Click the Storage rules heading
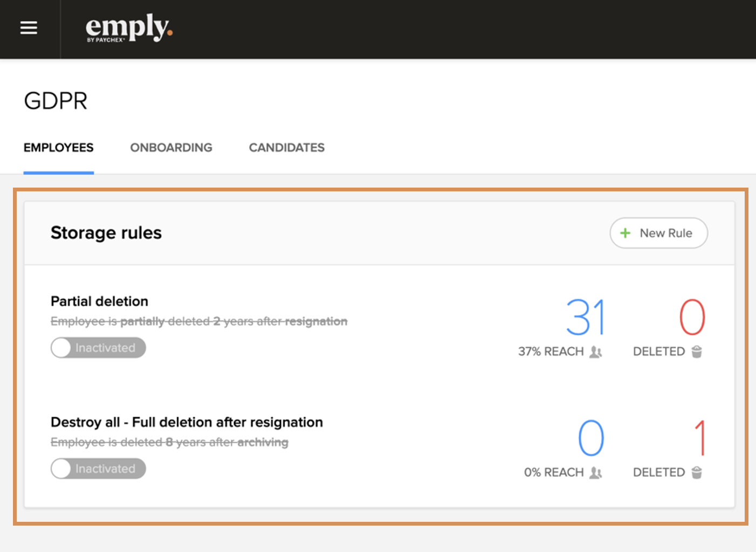Viewport: 756px width, 552px height. 106,233
